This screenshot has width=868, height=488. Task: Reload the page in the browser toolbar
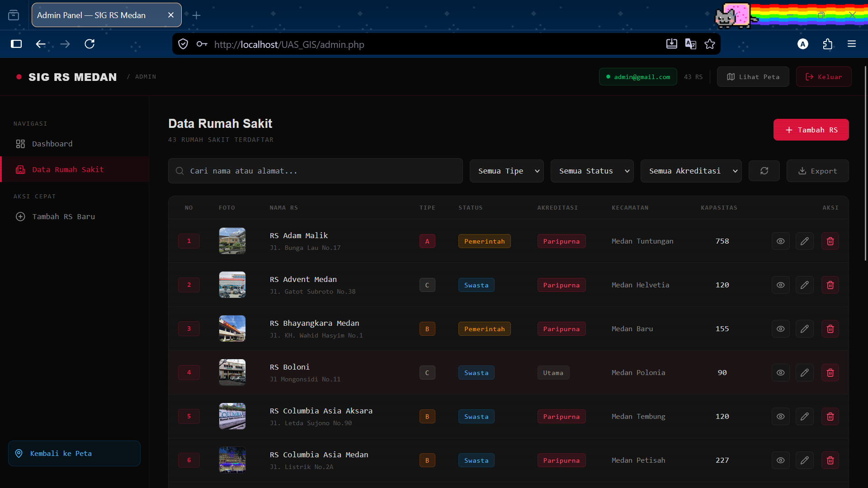(90, 44)
